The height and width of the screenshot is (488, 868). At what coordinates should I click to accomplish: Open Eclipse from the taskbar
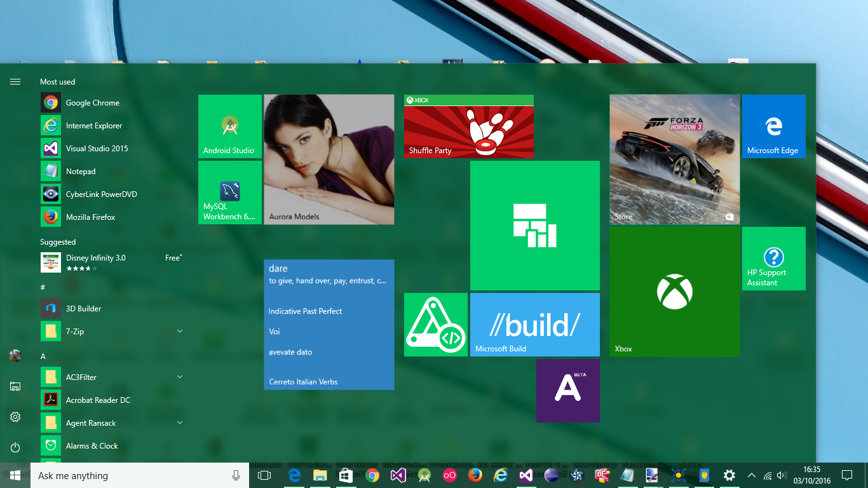click(x=552, y=475)
